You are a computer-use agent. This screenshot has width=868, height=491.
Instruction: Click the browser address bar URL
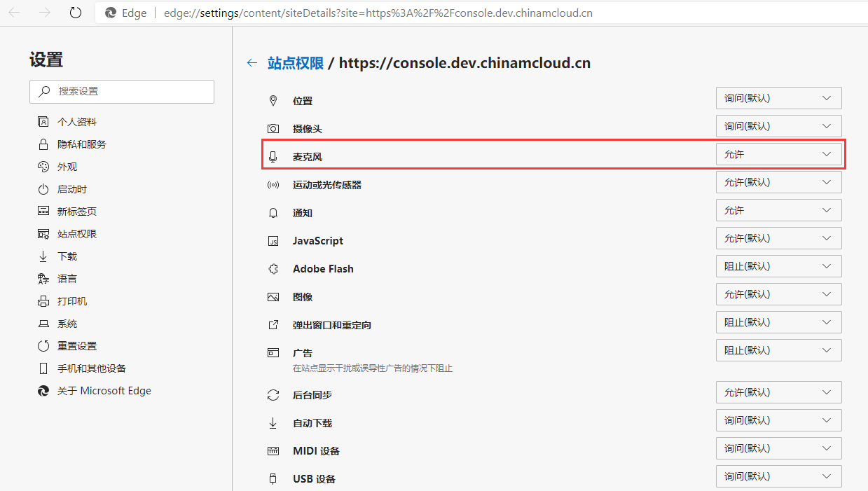point(378,13)
